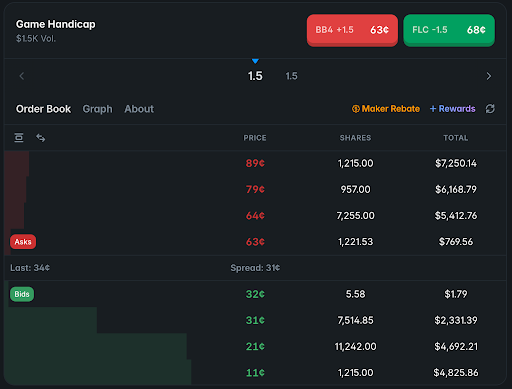Click the Spread: 31¢ label
The image size is (512, 389).
(255, 268)
